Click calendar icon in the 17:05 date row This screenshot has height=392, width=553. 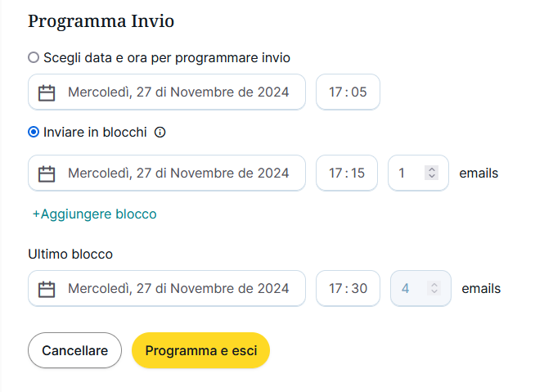tap(47, 92)
